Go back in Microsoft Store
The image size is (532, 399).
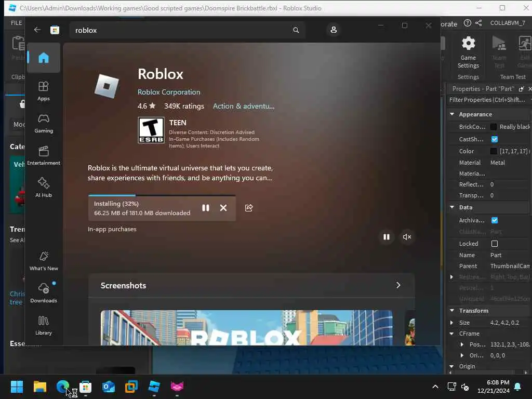click(37, 30)
